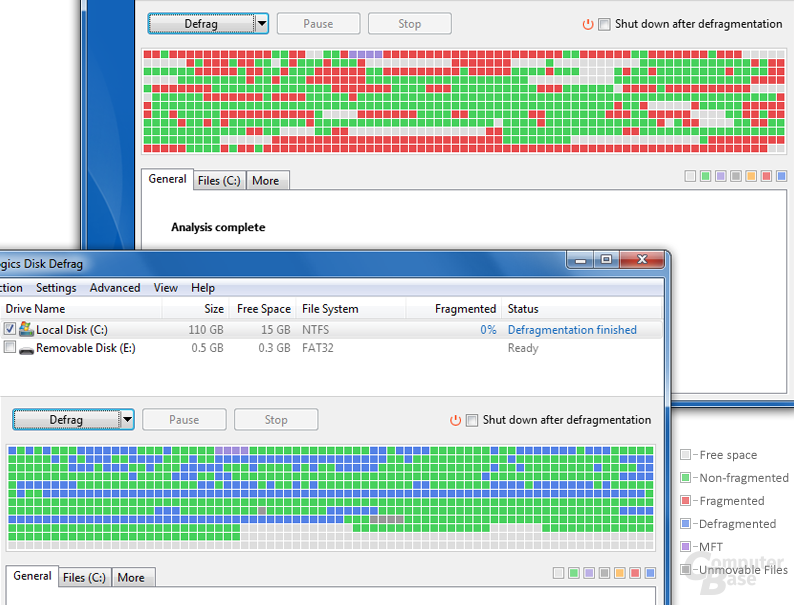Click the red power icon in the front window
This screenshot has width=794, height=605.
click(455, 420)
